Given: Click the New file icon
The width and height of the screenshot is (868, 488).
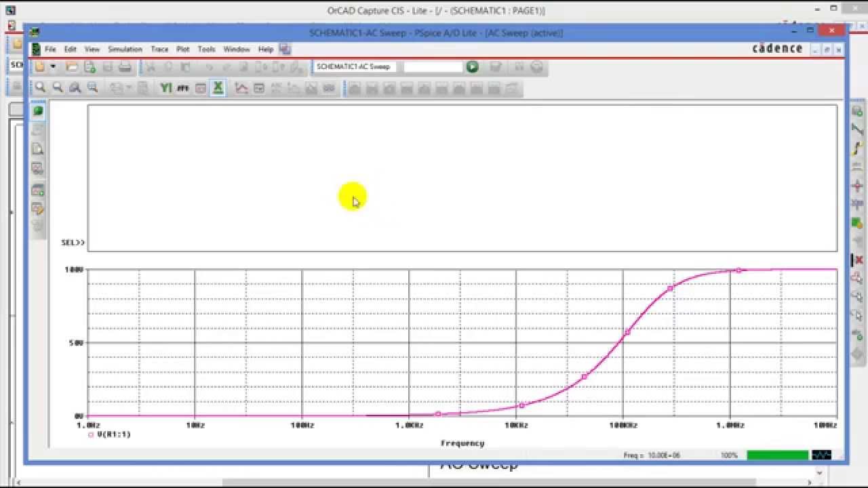Looking at the screenshot, I should pyautogui.click(x=40, y=66).
